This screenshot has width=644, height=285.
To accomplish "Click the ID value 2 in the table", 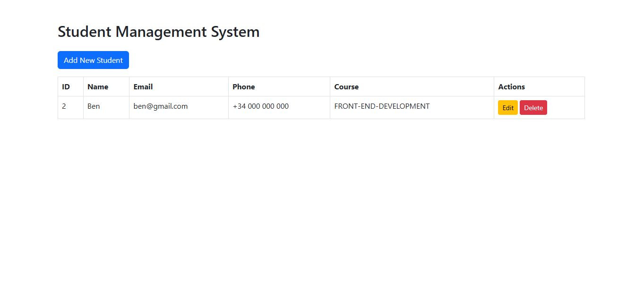I will click(x=64, y=106).
